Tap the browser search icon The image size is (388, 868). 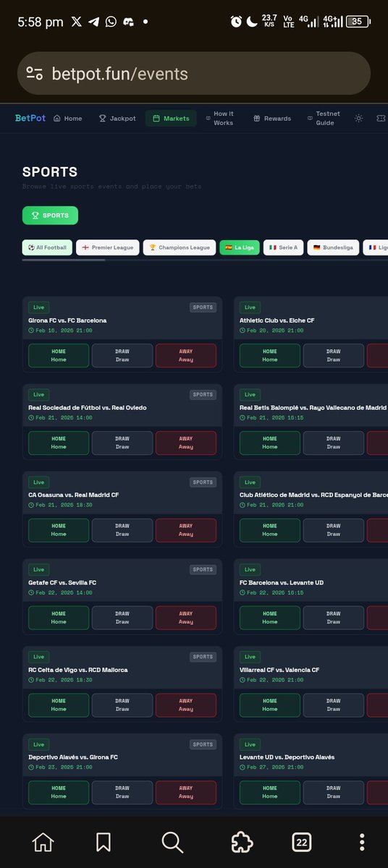172,843
